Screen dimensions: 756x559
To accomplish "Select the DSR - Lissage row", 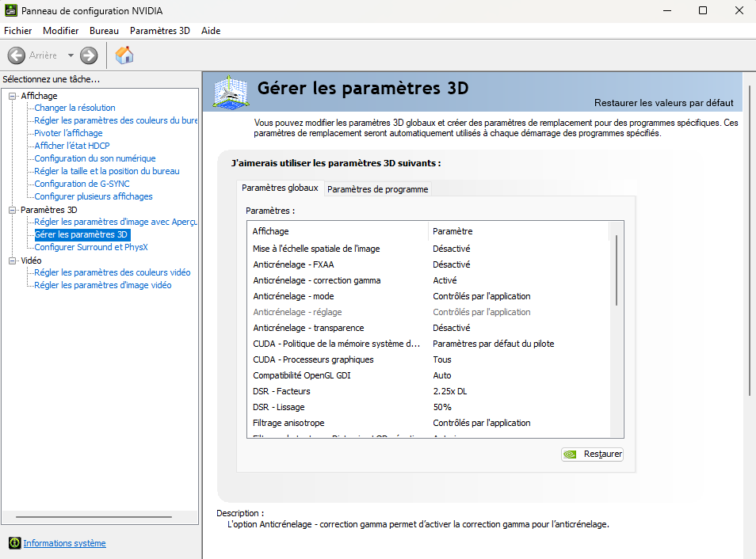I will coord(429,407).
